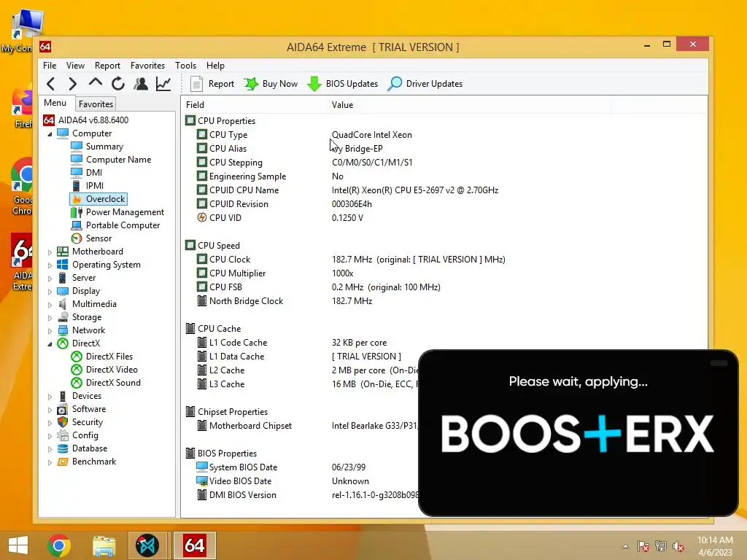Expand the Display node

pos(50,292)
